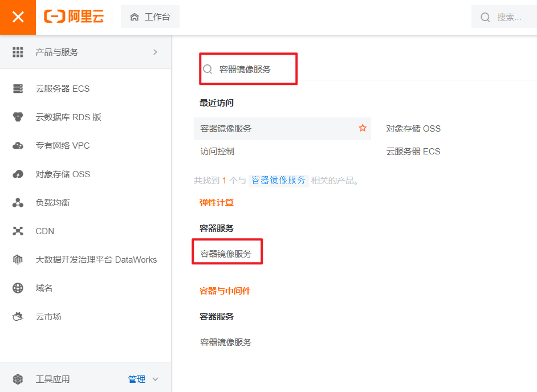Expand the 产品与服务 chevron arrow
The height and width of the screenshot is (392, 537).
click(x=155, y=52)
